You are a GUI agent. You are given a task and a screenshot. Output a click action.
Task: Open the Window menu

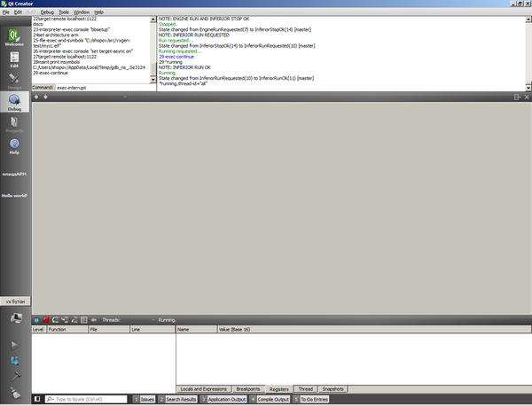pyautogui.click(x=82, y=12)
